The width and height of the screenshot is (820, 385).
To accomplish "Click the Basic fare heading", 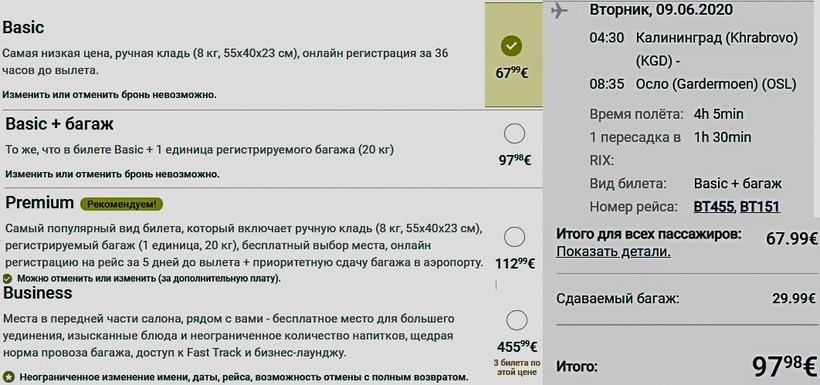I will [x=24, y=27].
